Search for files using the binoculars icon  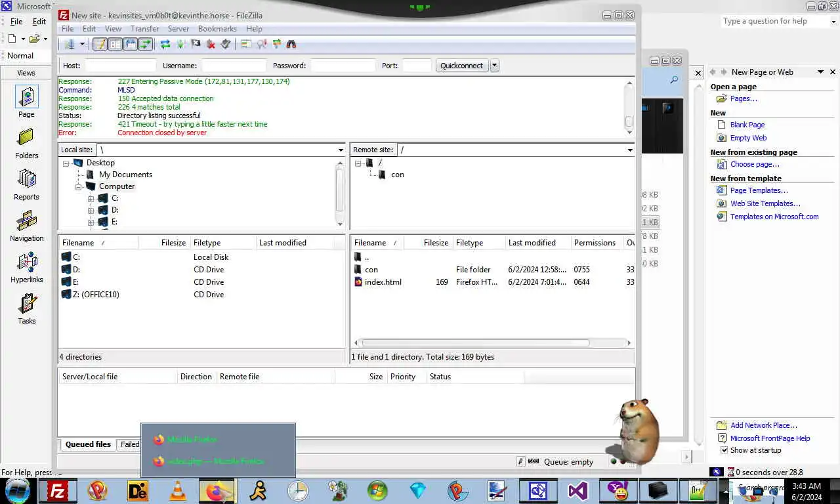[291, 44]
